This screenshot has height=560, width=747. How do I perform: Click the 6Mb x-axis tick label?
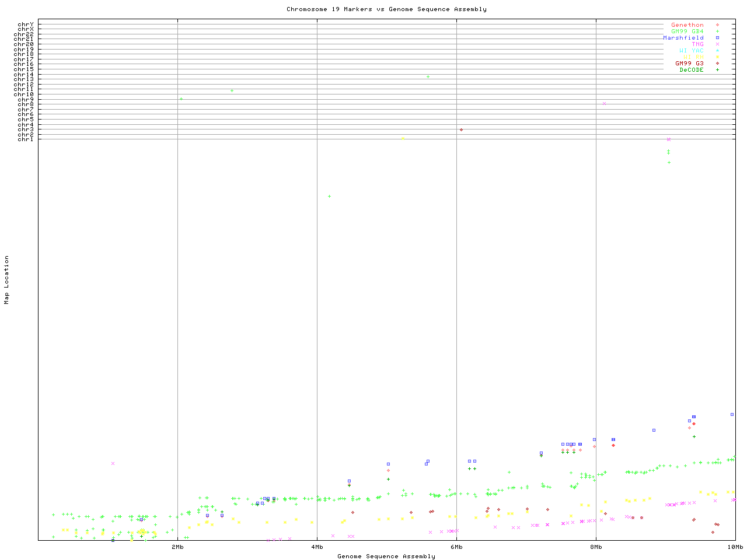click(456, 547)
